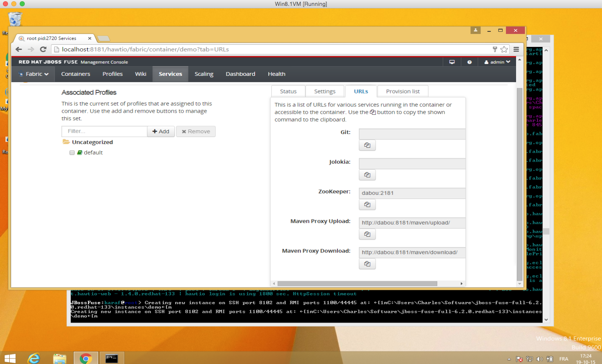Switch to the Provision list tab
Screen dimensions: 602x364
coord(403,91)
